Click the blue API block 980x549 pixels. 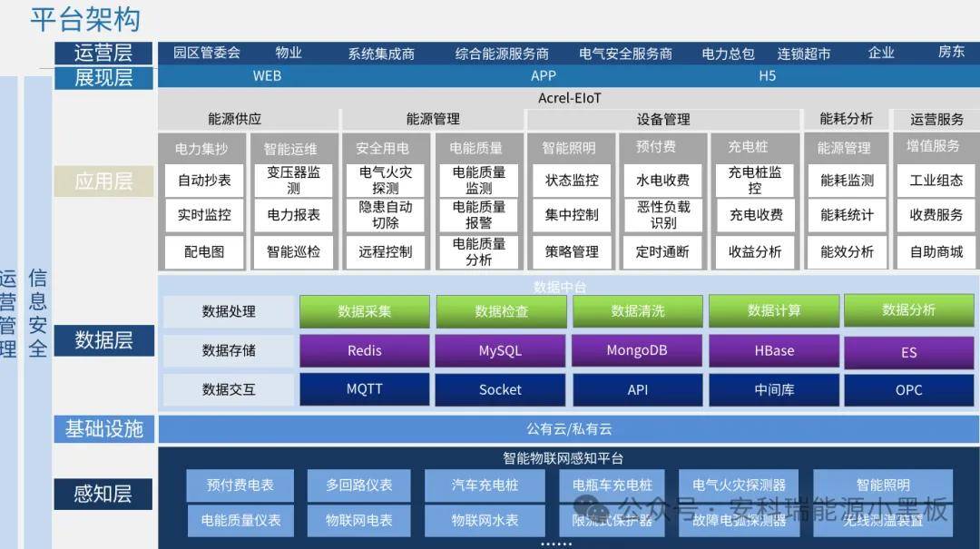(638, 389)
